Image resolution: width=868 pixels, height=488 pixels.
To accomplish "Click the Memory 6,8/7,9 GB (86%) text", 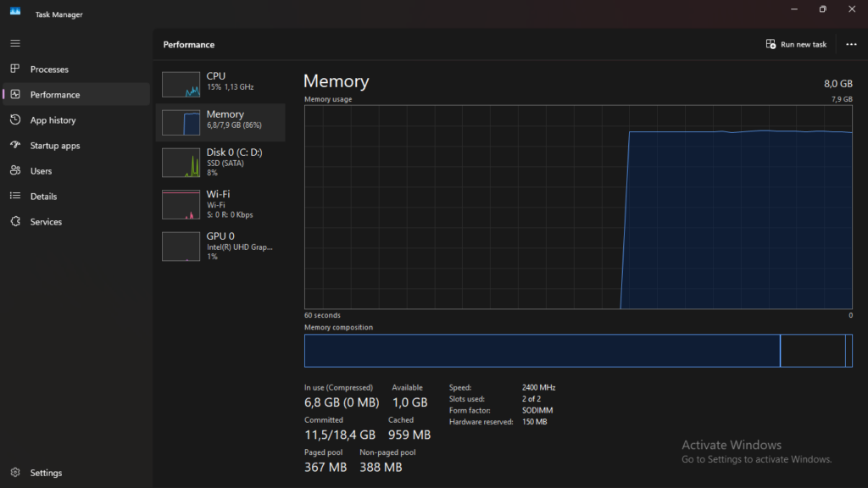I will (234, 125).
